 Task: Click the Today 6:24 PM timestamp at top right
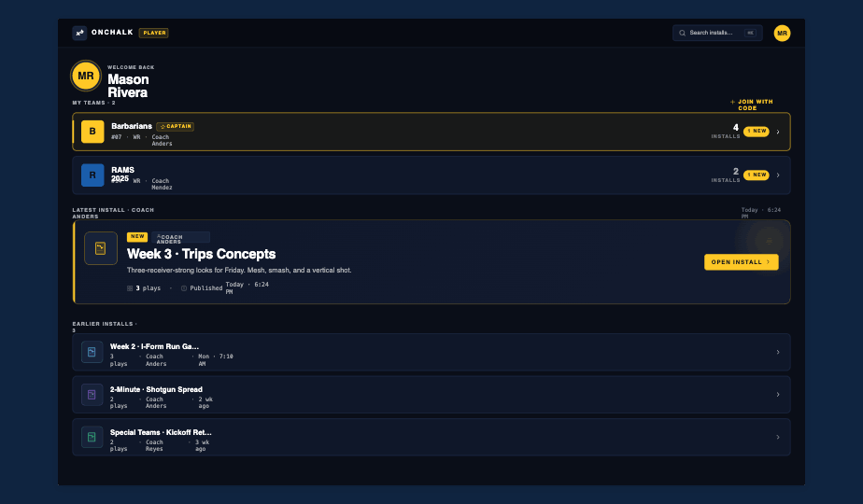point(760,213)
